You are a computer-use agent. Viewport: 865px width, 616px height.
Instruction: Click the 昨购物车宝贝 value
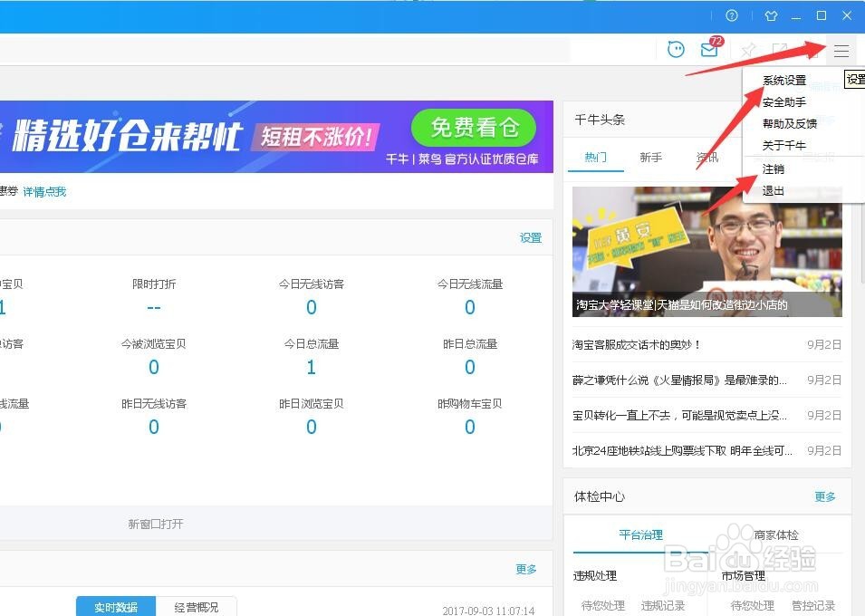click(469, 427)
